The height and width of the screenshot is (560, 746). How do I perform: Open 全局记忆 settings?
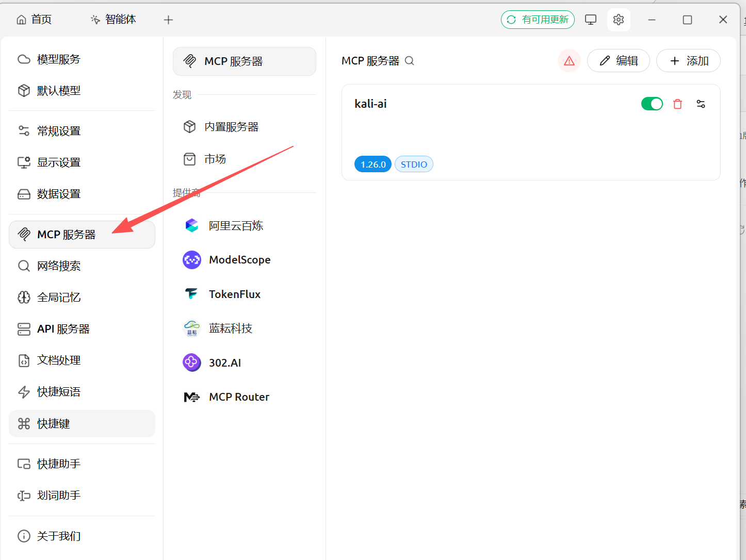point(82,298)
